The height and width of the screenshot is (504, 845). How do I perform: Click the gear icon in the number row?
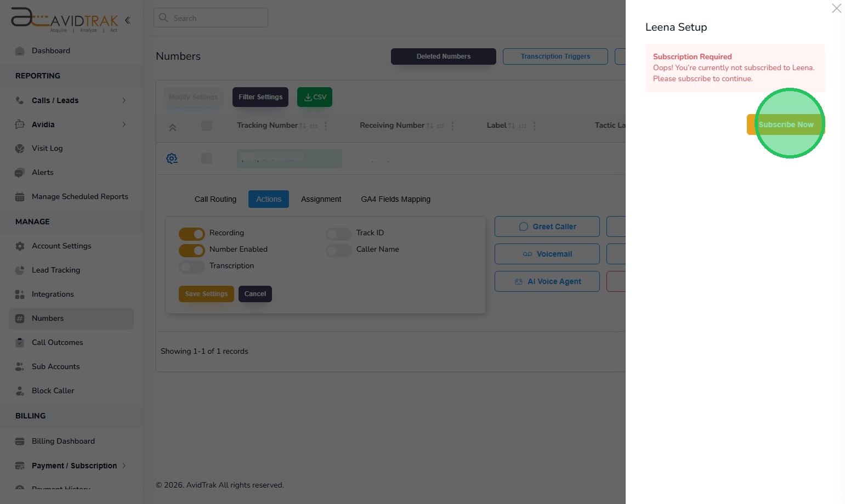click(x=172, y=158)
